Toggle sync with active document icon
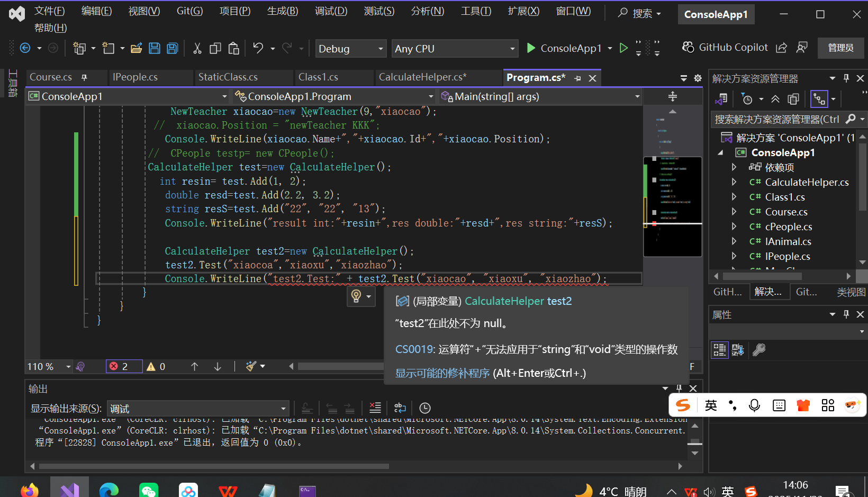The image size is (868, 497). pyautogui.click(x=819, y=98)
